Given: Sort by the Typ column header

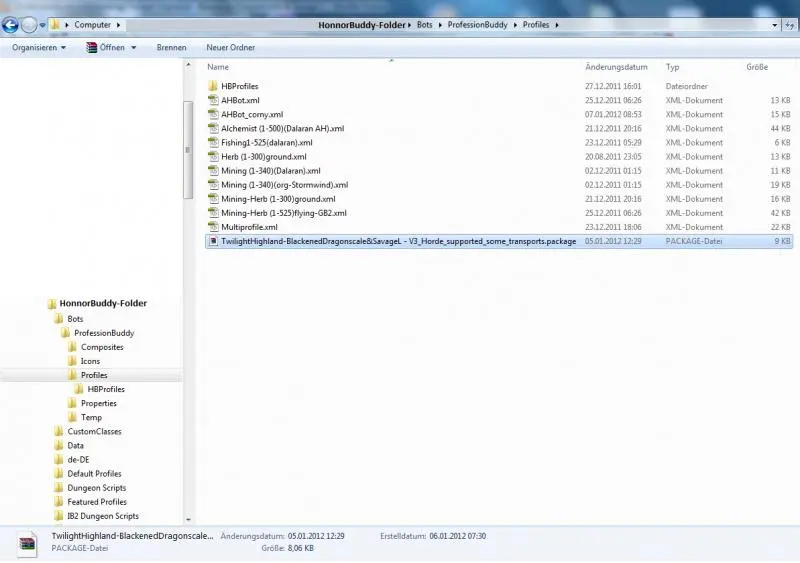Looking at the screenshot, I should point(672,67).
